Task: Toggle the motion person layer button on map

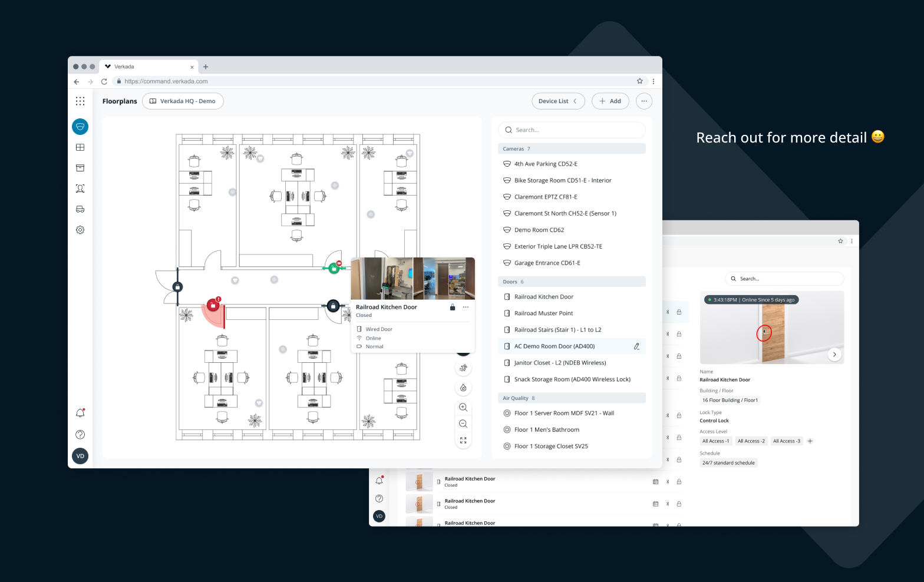Action: point(463,368)
